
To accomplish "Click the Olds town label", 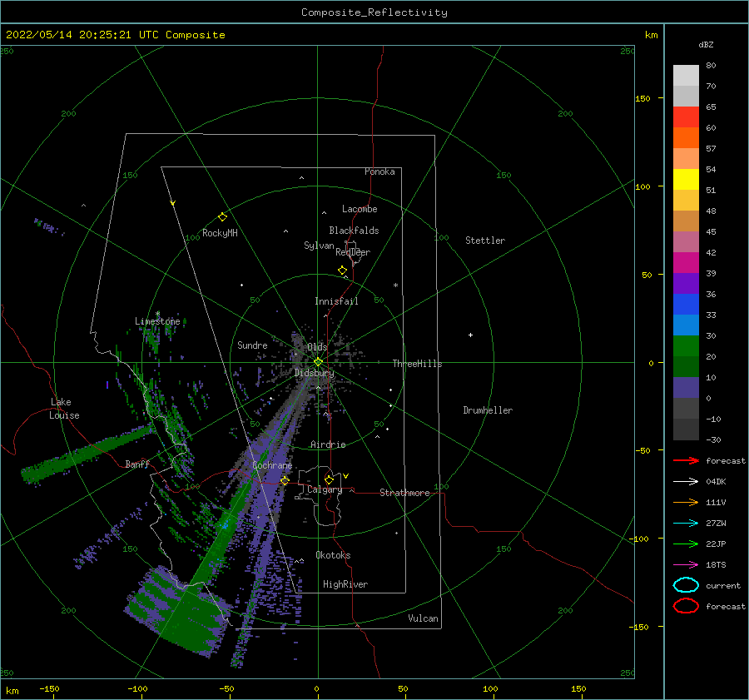I will pos(317,347).
